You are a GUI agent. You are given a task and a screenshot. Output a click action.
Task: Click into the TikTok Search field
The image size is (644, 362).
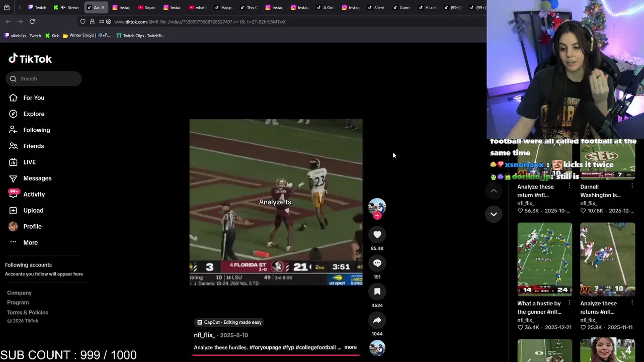44,78
